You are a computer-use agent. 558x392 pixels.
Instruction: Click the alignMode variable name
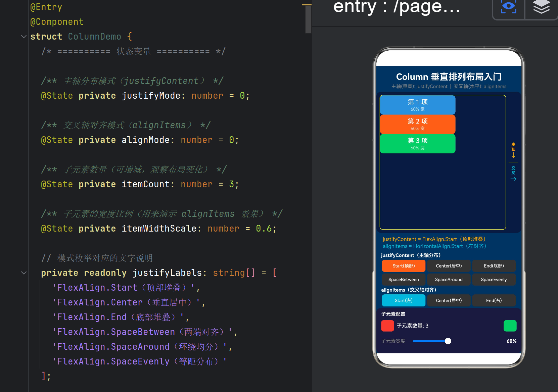[146, 140]
